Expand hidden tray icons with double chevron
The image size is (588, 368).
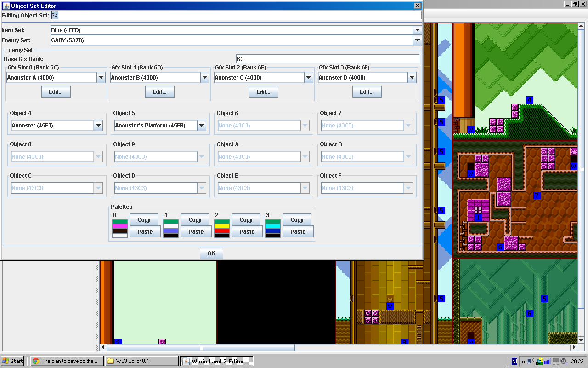coord(523,362)
